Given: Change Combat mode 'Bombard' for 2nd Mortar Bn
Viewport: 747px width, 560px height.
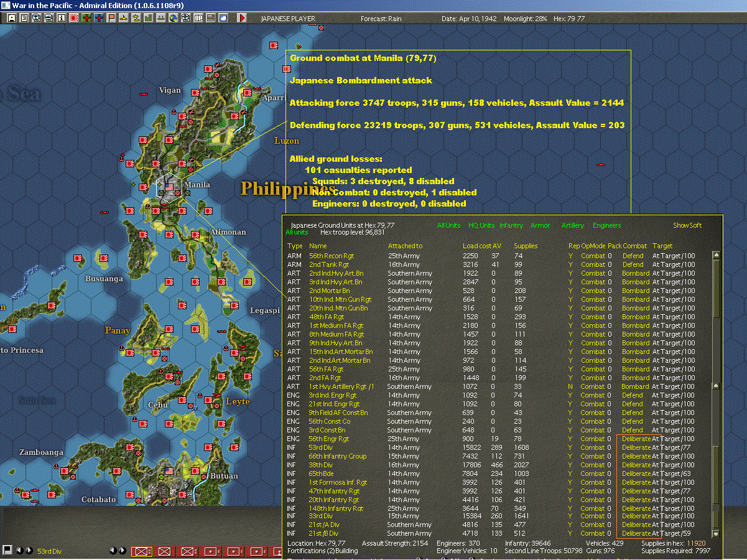Looking at the screenshot, I should [636, 291].
